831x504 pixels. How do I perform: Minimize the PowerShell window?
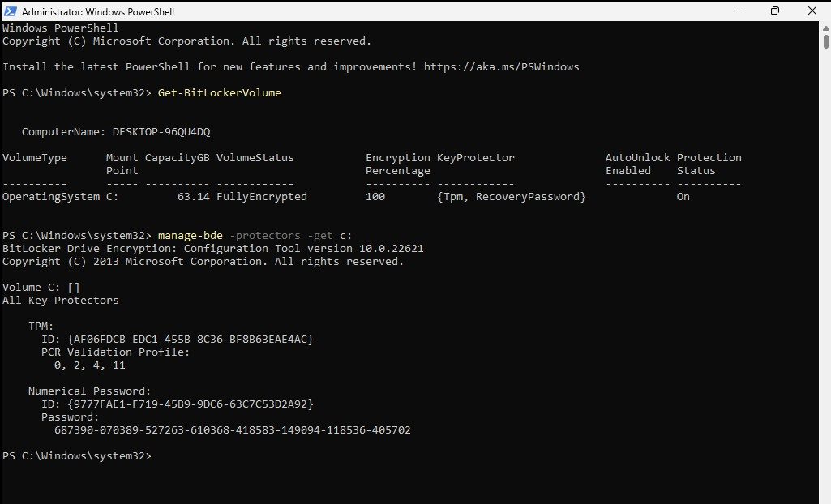coord(739,11)
